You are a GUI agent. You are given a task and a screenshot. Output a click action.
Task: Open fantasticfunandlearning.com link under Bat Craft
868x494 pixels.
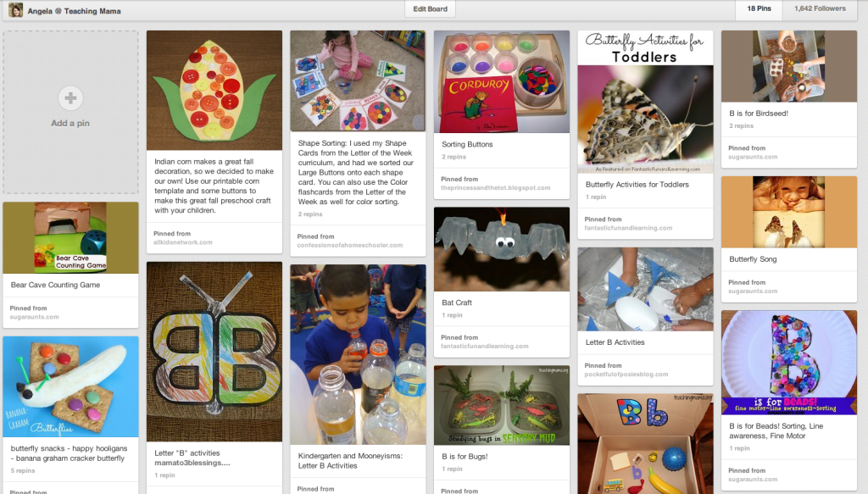point(484,347)
